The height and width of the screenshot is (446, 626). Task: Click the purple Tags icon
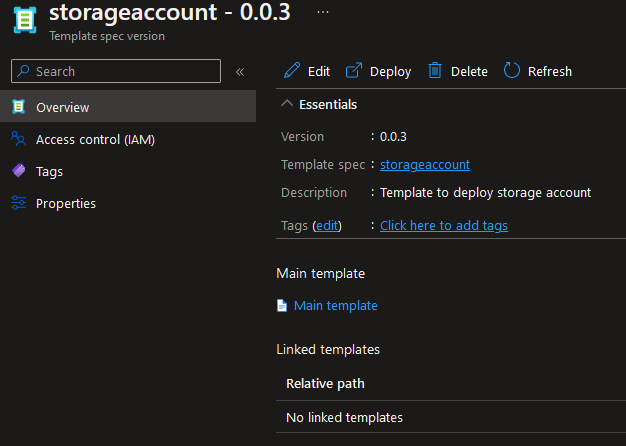tap(18, 171)
